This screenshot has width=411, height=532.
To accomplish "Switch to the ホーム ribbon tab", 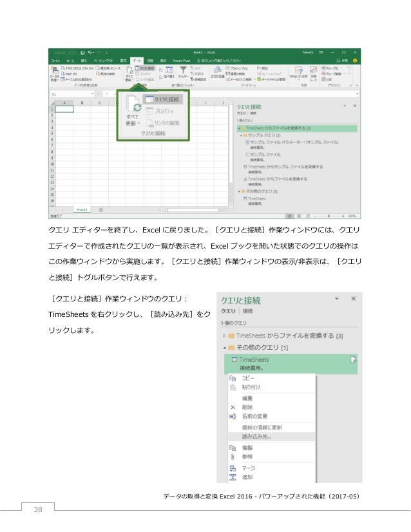I will click(x=70, y=61).
